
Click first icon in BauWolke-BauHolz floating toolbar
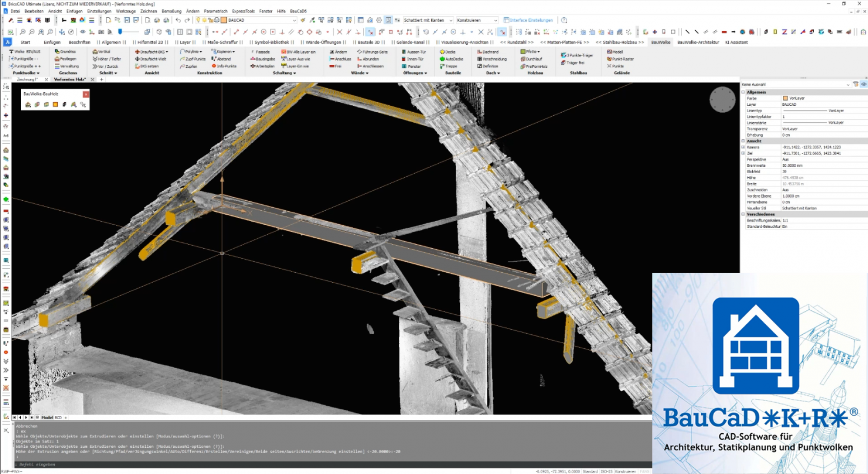coord(28,104)
